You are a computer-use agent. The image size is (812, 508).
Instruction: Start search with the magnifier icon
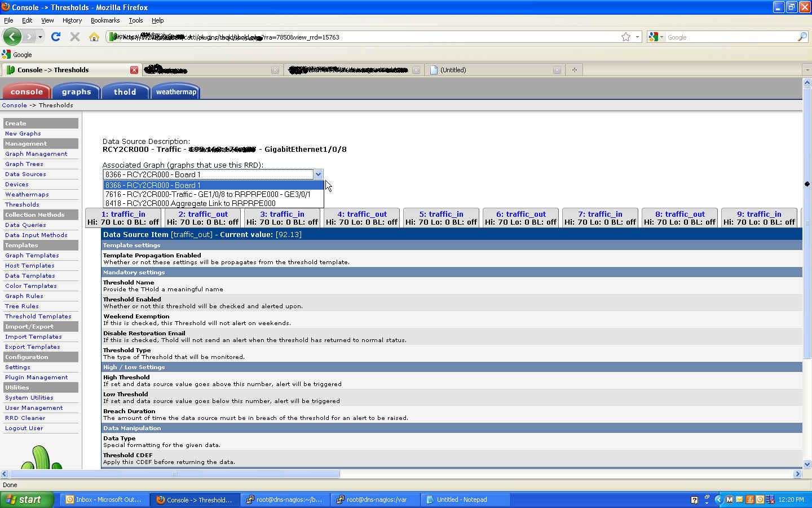(802, 37)
